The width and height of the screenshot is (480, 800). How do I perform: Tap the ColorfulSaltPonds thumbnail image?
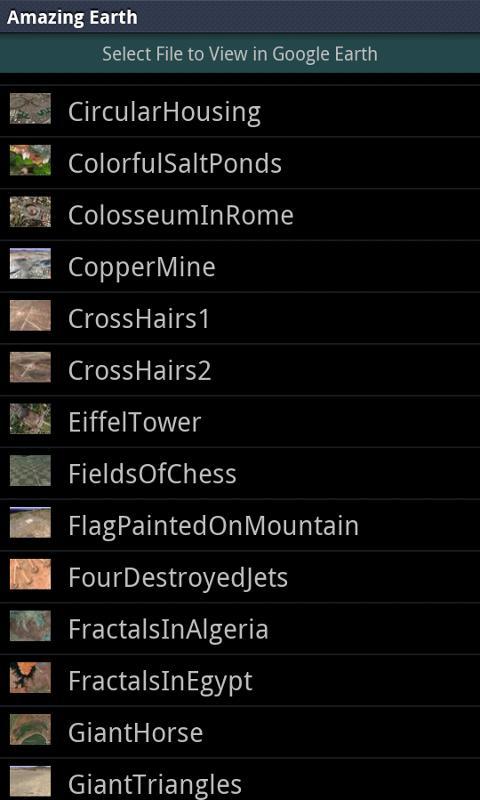[30, 160]
